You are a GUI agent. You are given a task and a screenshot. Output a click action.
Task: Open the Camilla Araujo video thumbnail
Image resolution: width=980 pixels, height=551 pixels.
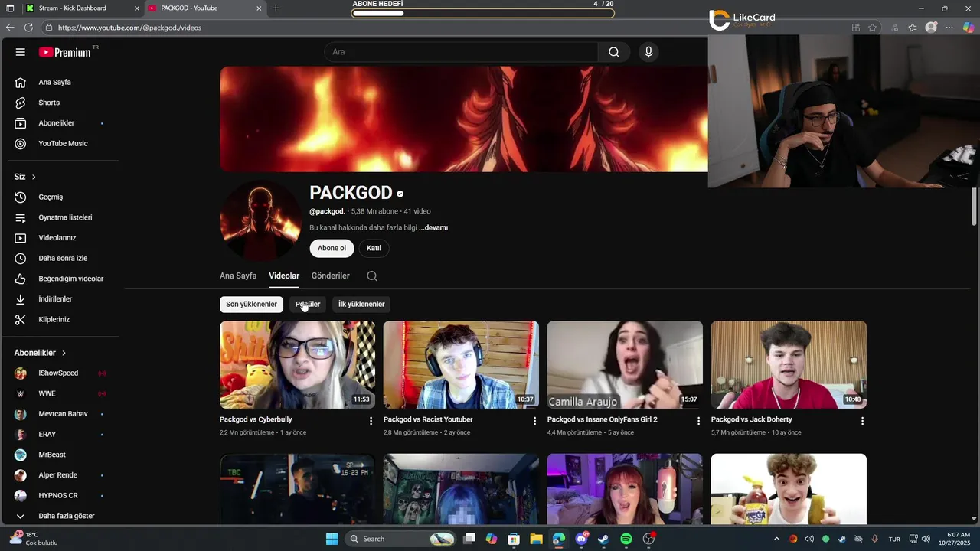[x=625, y=365]
